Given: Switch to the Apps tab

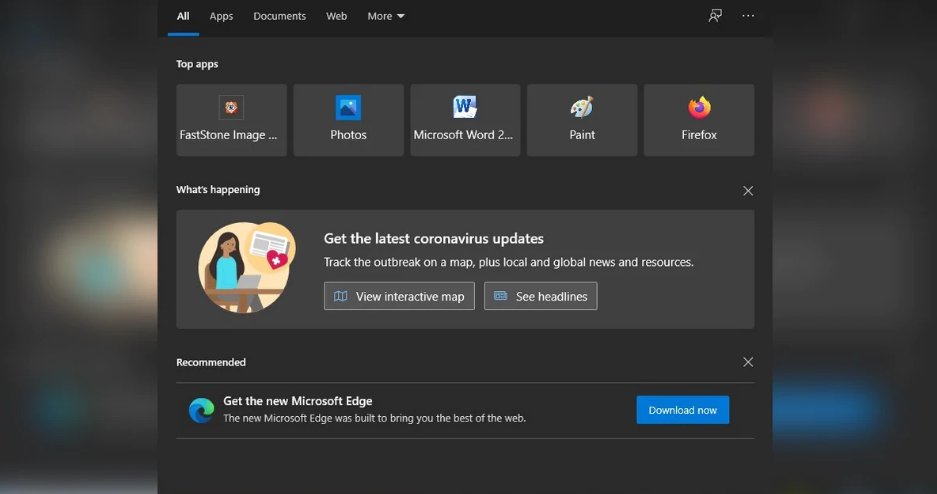Looking at the screenshot, I should click(x=221, y=16).
